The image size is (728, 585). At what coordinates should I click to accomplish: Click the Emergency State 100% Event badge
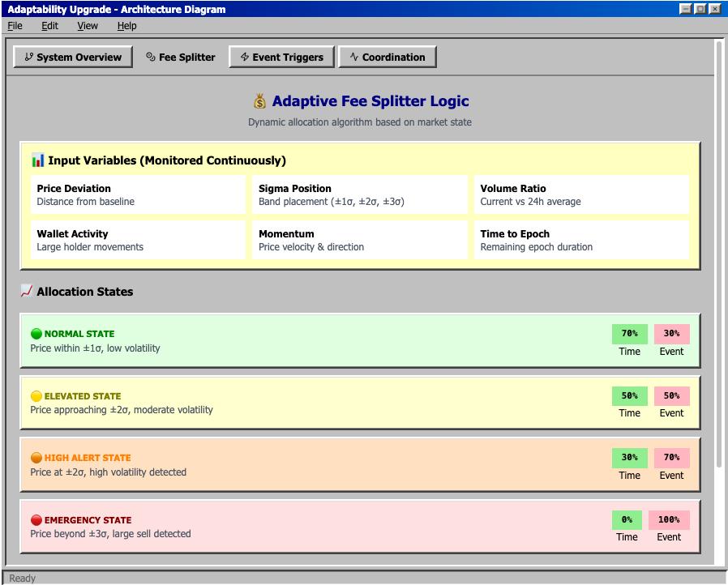click(669, 519)
